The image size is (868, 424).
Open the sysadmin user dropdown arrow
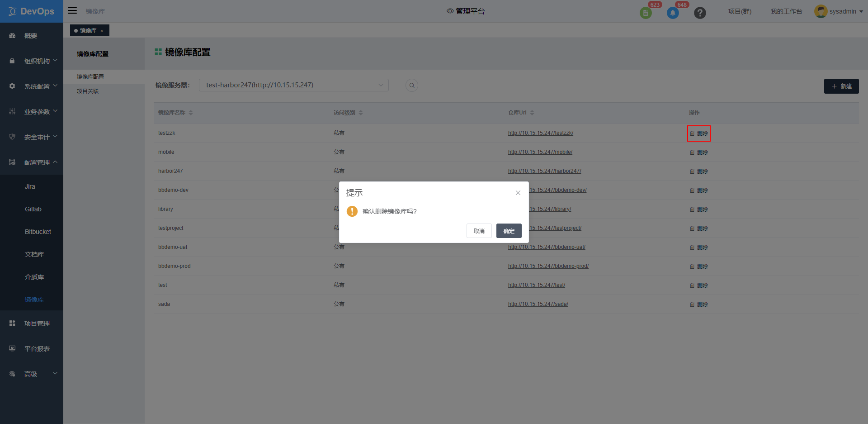coord(861,12)
